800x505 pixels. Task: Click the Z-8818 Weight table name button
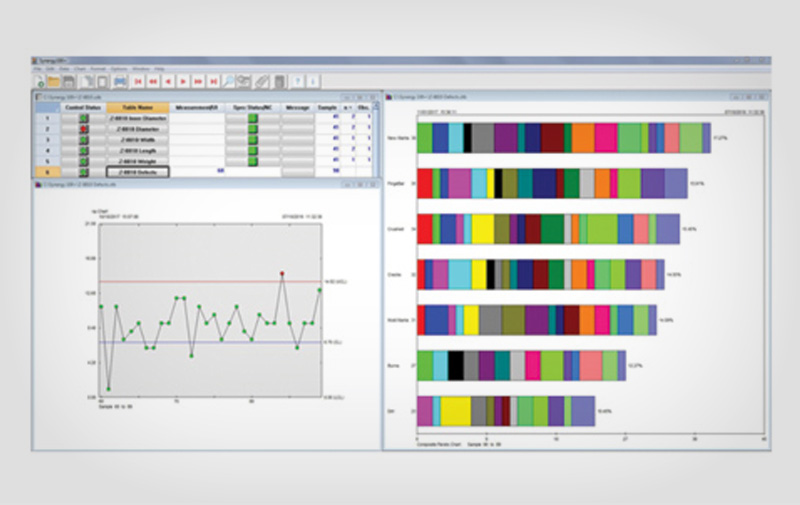pos(138,161)
